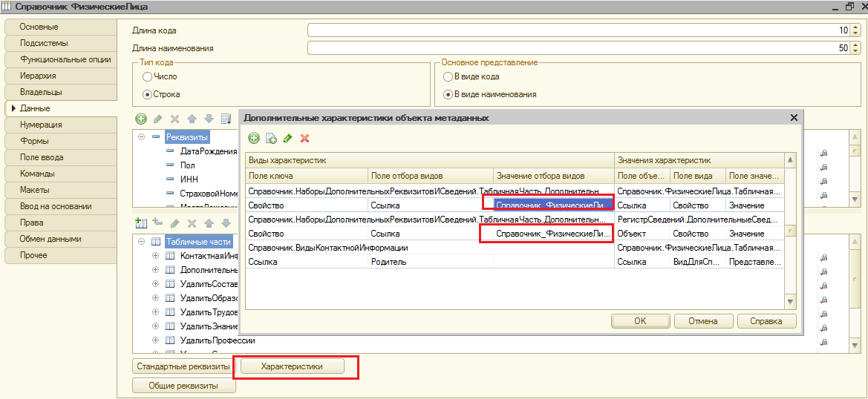Confirm the dialog with OK
The width and height of the screenshot is (868, 399).
640,321
